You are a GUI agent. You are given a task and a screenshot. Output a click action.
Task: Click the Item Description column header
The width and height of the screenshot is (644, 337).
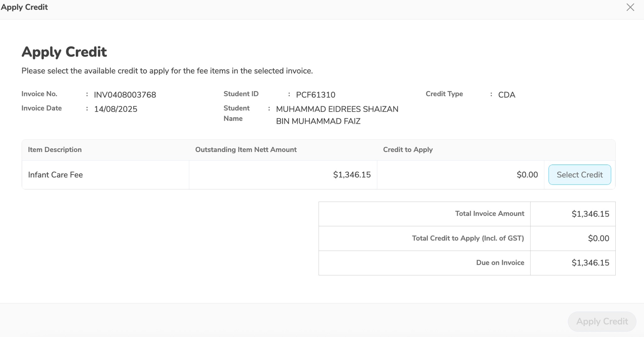point(55,150)
